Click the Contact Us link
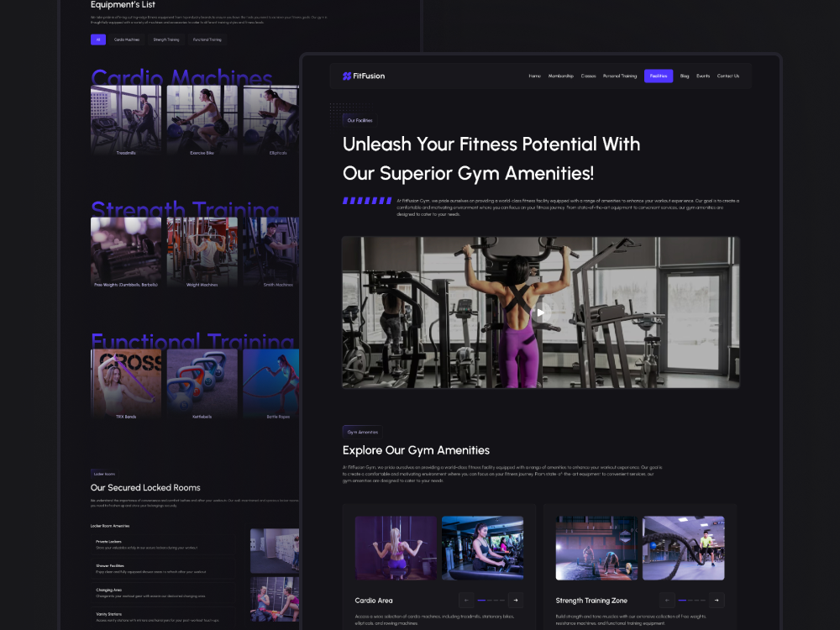The image size is (840, 630). 727,76
